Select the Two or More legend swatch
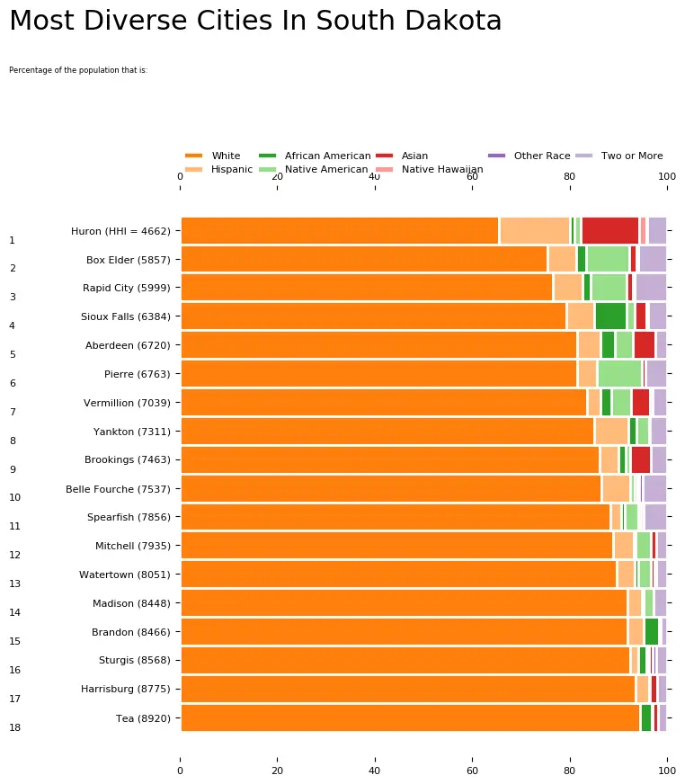 583,156
